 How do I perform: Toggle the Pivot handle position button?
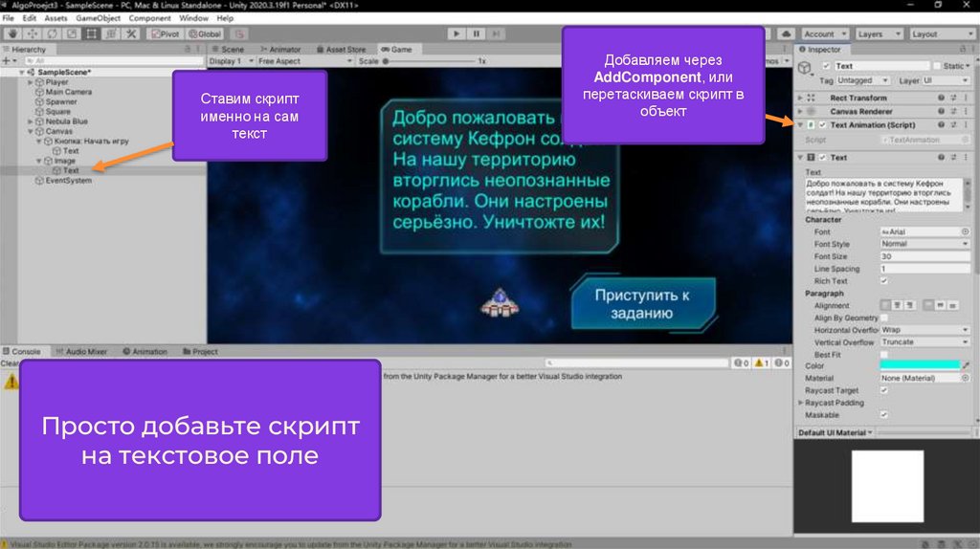pos(167,33)
